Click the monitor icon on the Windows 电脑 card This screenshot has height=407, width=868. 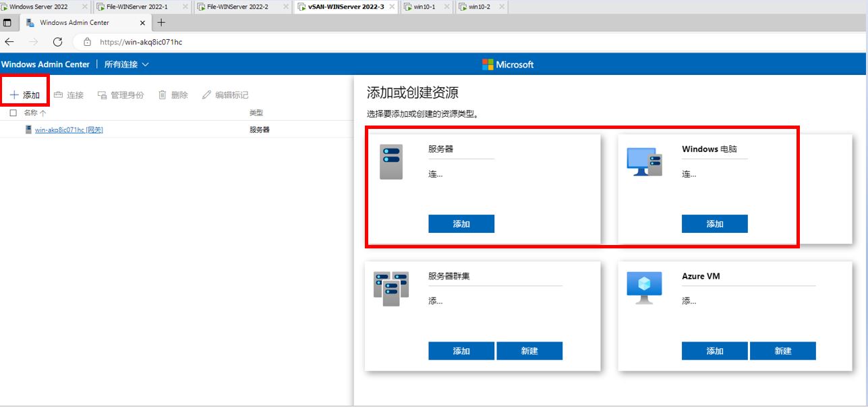646,161
